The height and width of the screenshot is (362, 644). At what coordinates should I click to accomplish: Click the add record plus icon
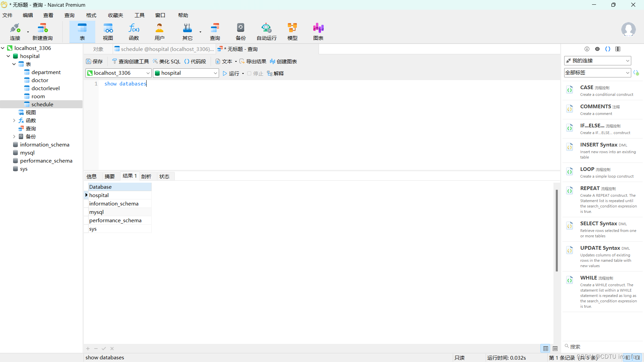click(88, 349)
